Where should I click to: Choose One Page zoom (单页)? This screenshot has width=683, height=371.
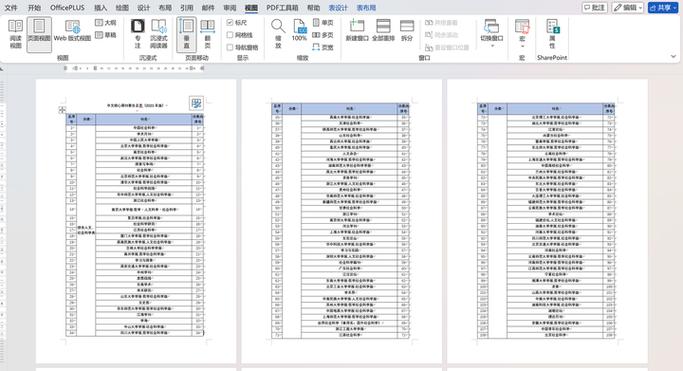323,22
